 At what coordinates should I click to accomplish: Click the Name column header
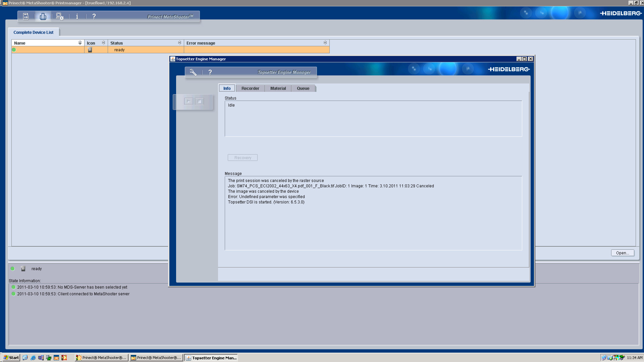48,43
